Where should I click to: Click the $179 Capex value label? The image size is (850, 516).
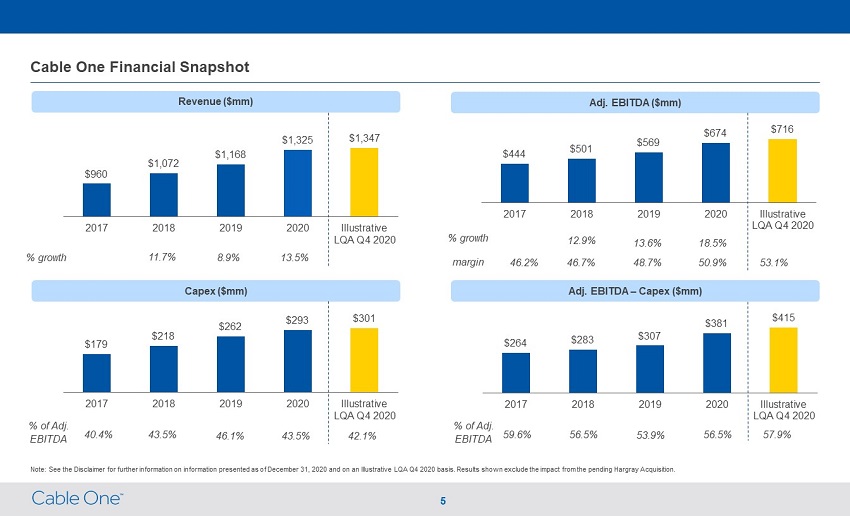click(x=96, y=344)
